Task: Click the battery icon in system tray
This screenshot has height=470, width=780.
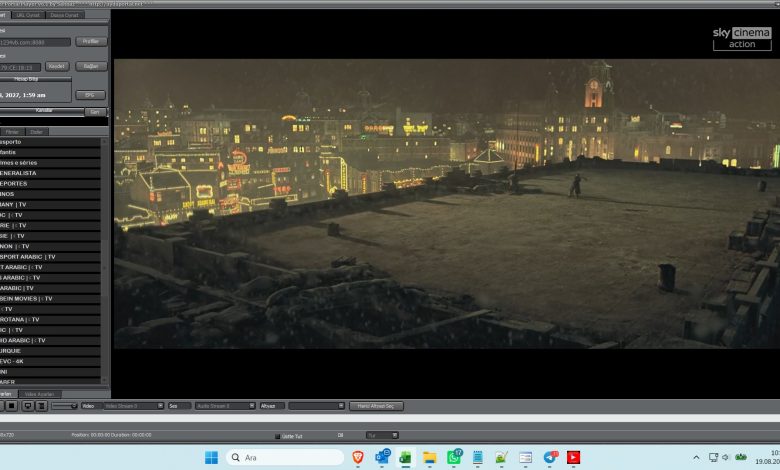Action: pyautogui.click(x=741, y=458)
